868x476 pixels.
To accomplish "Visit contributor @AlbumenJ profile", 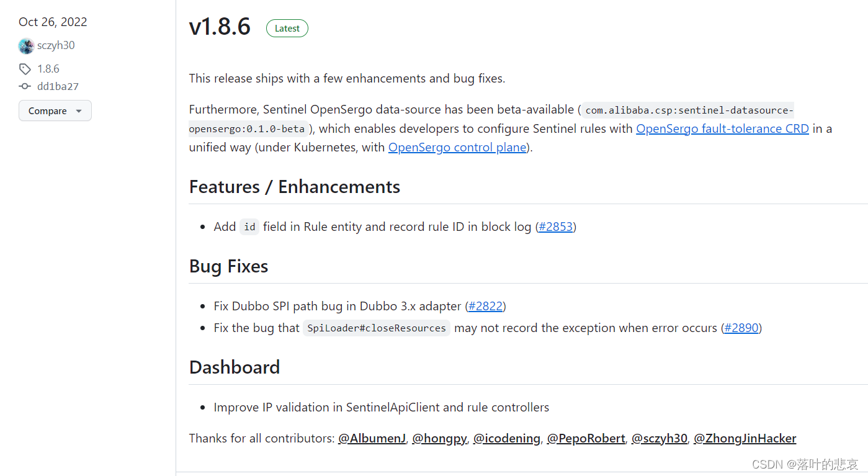I will pyautogui.click(x=372, y=438).
